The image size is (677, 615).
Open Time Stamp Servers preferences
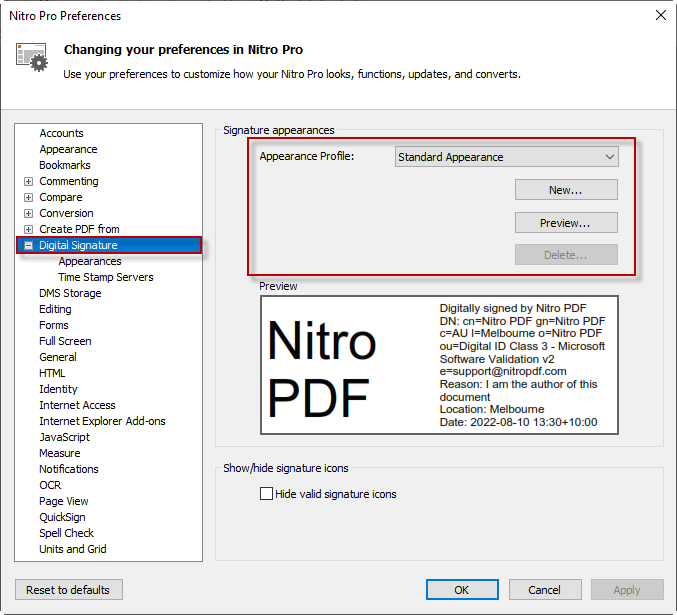tap(105, 277)
